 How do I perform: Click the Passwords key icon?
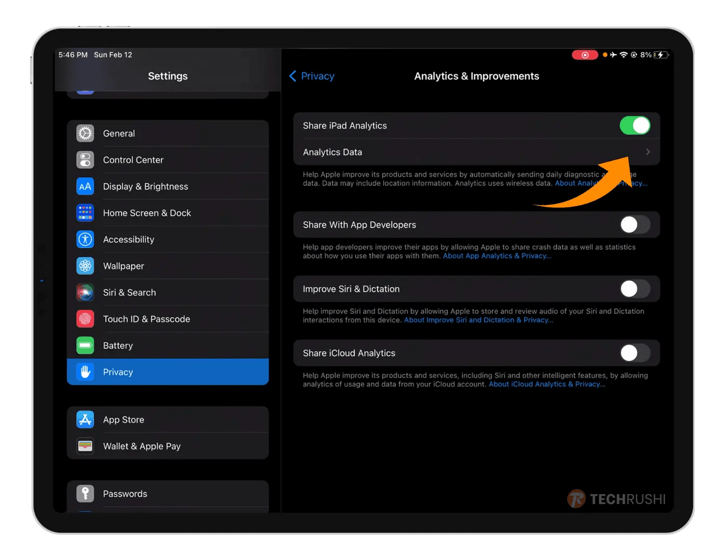click(85, 494)
